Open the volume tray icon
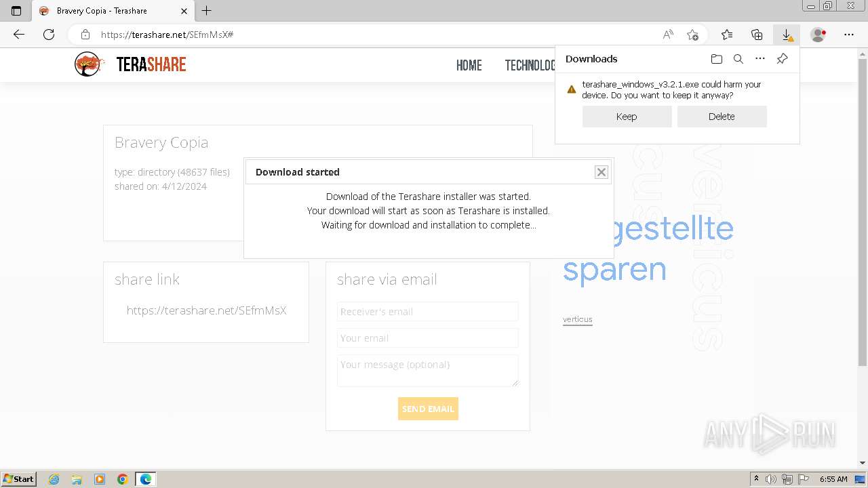 pyautogui.click(x=771, y=479)
